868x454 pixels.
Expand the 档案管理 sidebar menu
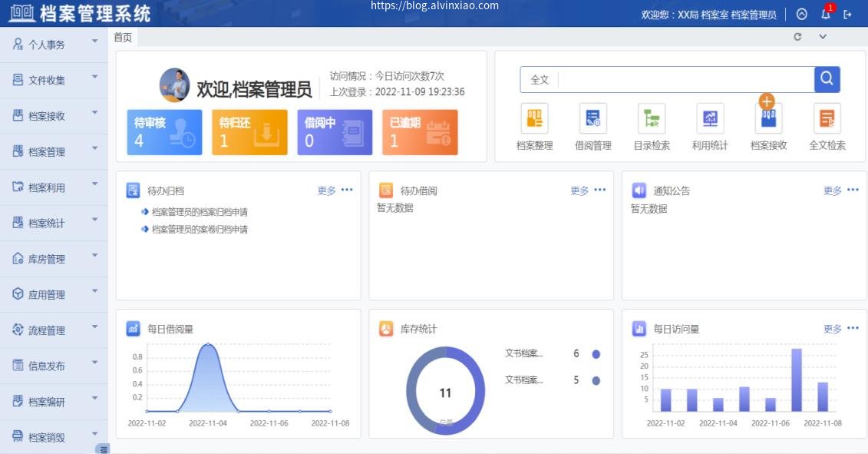click(x=54, y=152)
